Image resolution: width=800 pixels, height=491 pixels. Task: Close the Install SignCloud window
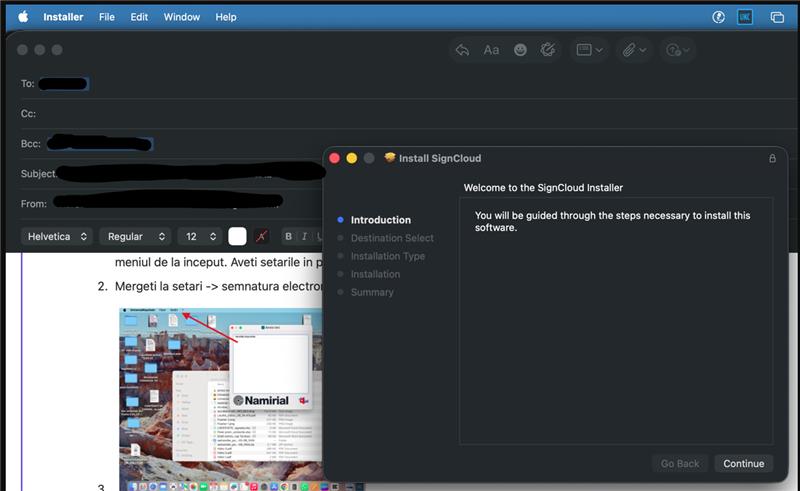coord(335,158)
